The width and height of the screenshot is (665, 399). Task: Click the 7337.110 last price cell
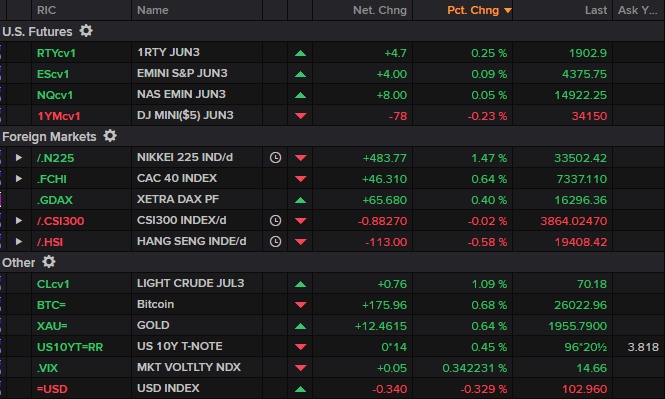(582, 179)
